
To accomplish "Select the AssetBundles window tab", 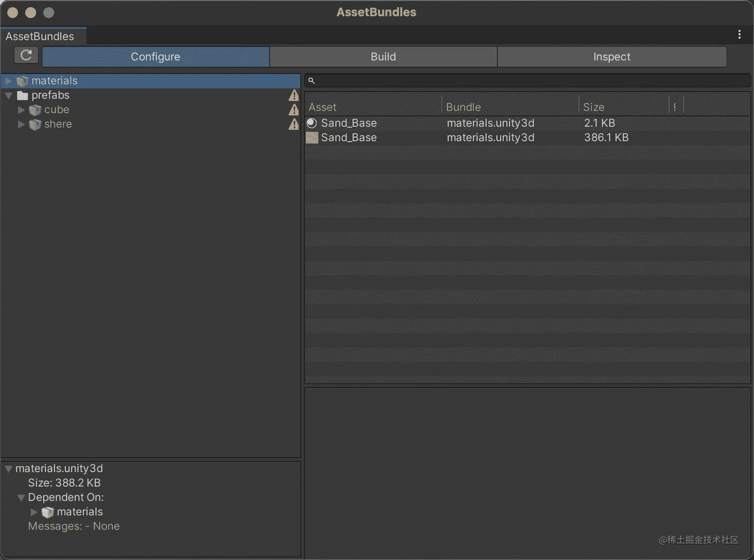I will click(x=43, y=36).
